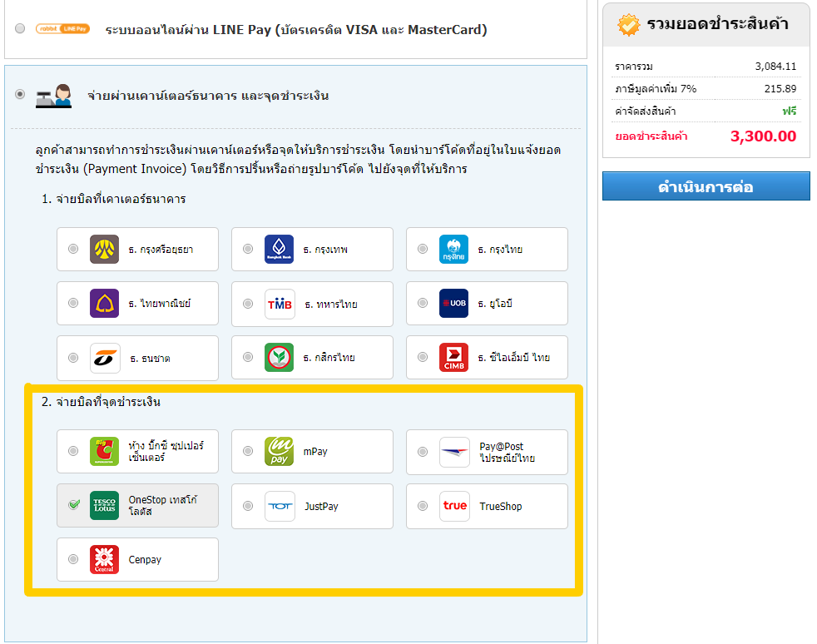This screenshot has width=817, height=644.
Task: Click the TOT JustPay logo
Action: click(280, 506)
